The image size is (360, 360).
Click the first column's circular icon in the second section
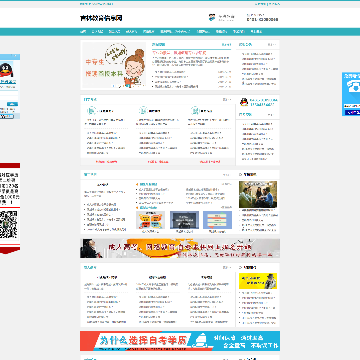point(91,111)
